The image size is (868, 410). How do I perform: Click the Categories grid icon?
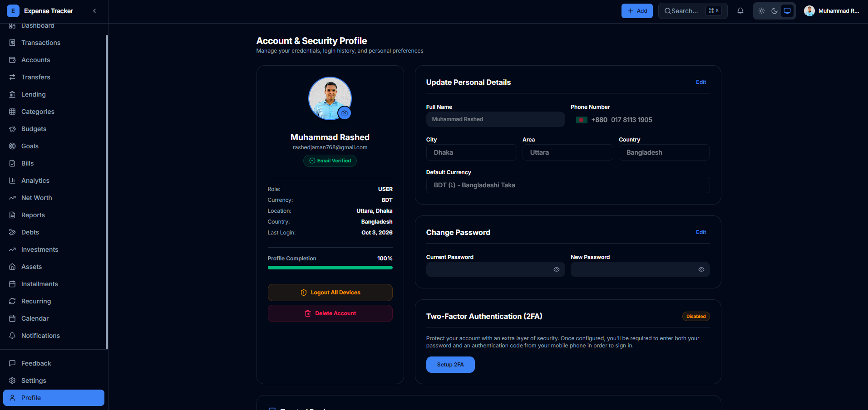click(12, 112)
